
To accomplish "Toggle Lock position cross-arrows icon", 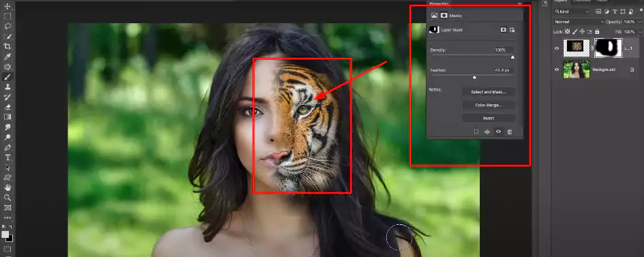I will pyautogui.click(x=583, y=31).
